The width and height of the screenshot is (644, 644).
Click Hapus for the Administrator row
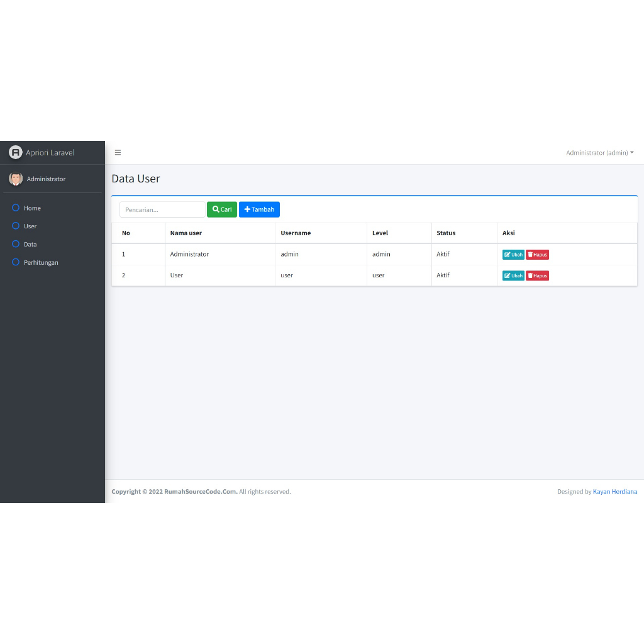(x=537, y=255)
